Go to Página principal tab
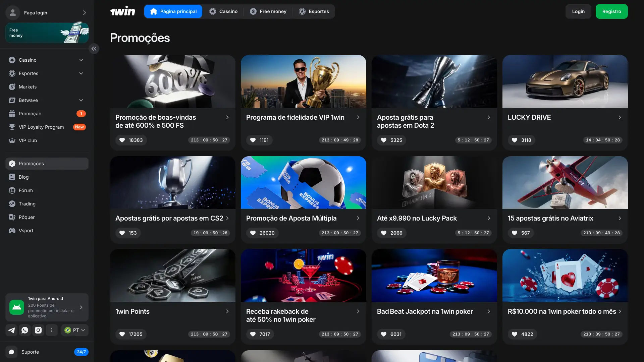 [x=173, y=11]
